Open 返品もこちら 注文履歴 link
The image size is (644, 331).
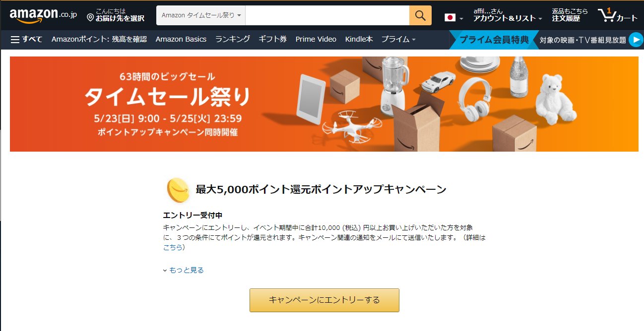pos(570,15)
